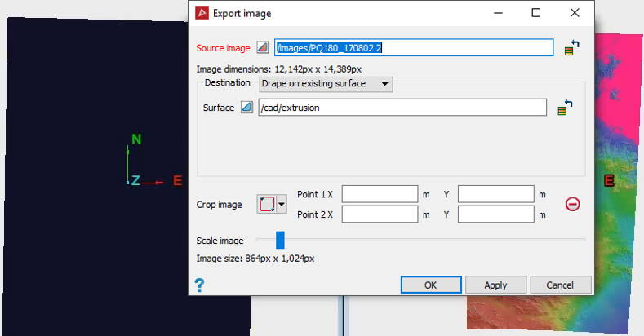The height and width of the screenshot is (336, 644).
Task: Click the Point 1 X input field
Action: pos(380,194)
